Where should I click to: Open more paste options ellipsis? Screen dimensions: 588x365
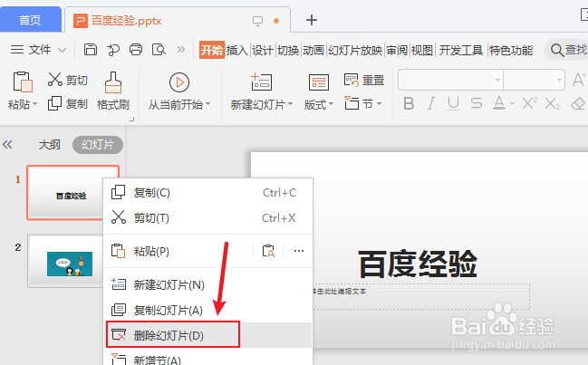[299, 251]
